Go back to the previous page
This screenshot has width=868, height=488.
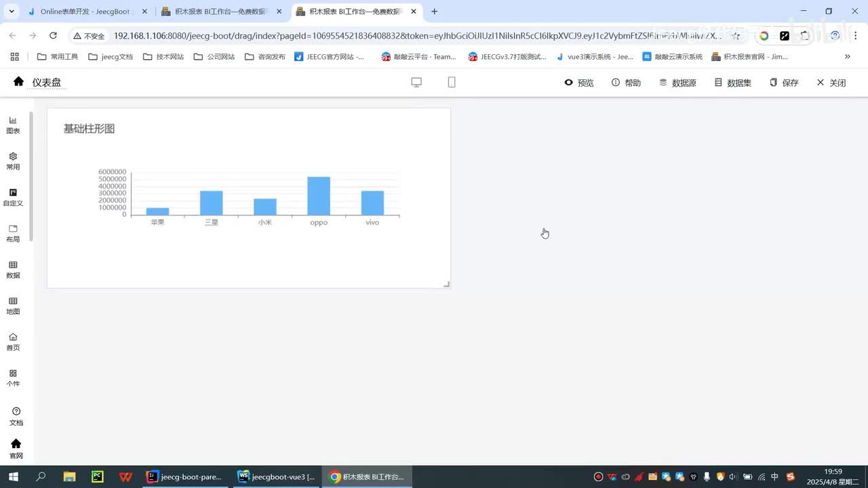point(12,35)
